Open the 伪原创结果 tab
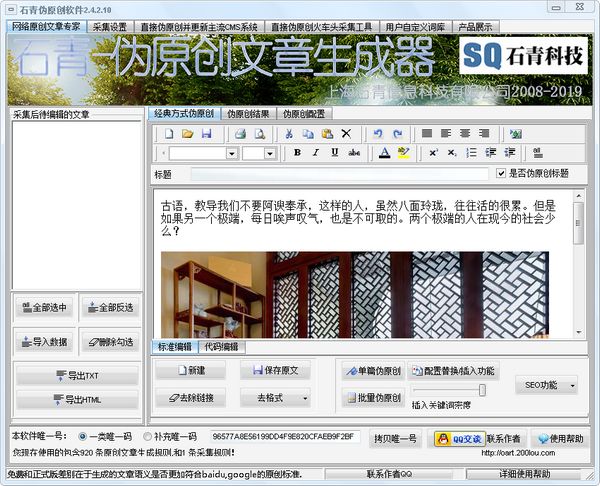Image resolution: width=600 pixels, height=486 pixels. click(x=248, y=114)
